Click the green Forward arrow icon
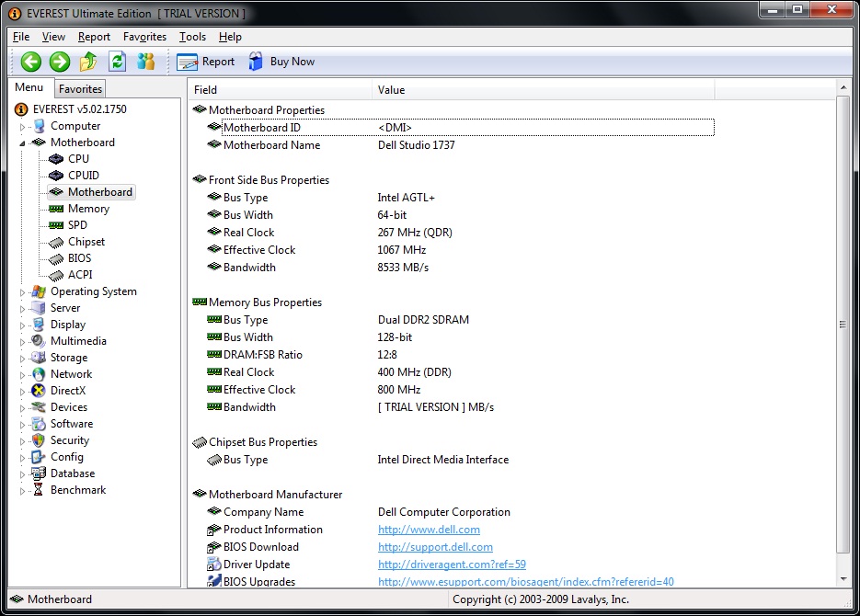Viewport: 860px width, 616px height. click(x=60, y=62)
